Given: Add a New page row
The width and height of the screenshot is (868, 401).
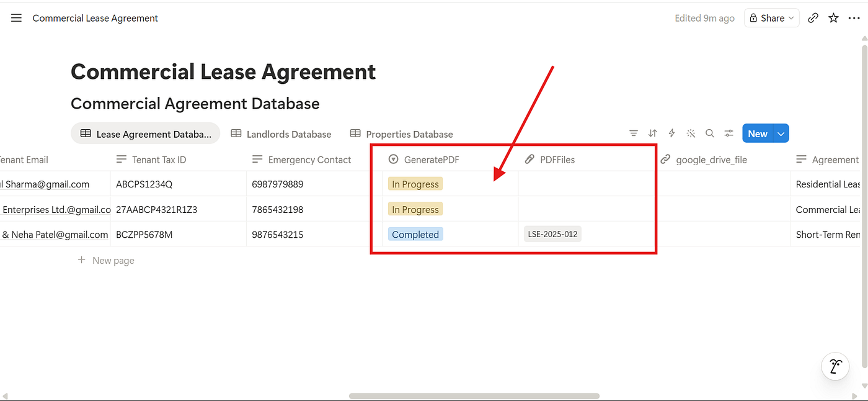Looking at the screenshot, I should click(106, 260).
